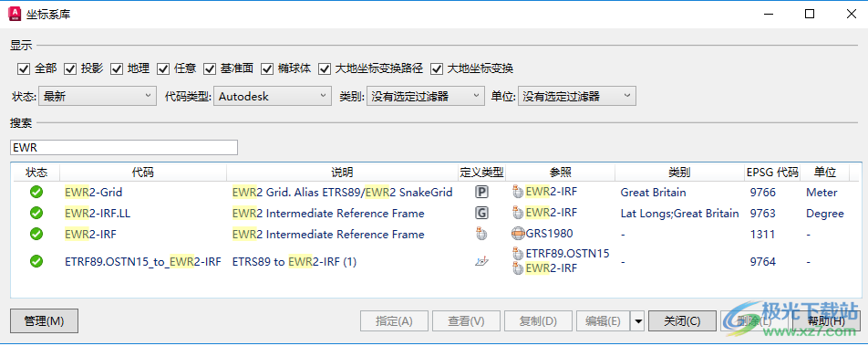Screen dimensions: 868x346
Task: Click the 查看(V) button
Action: click(466, 321)
